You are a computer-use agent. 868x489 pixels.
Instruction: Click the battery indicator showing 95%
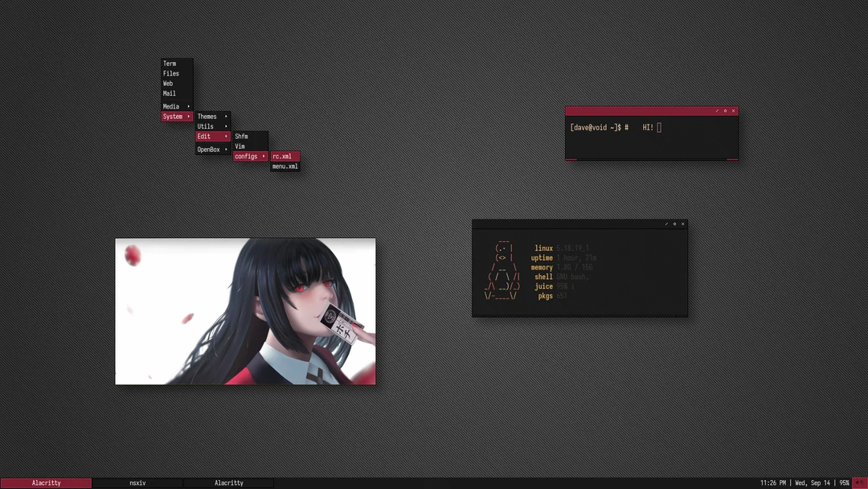(844, 483)
